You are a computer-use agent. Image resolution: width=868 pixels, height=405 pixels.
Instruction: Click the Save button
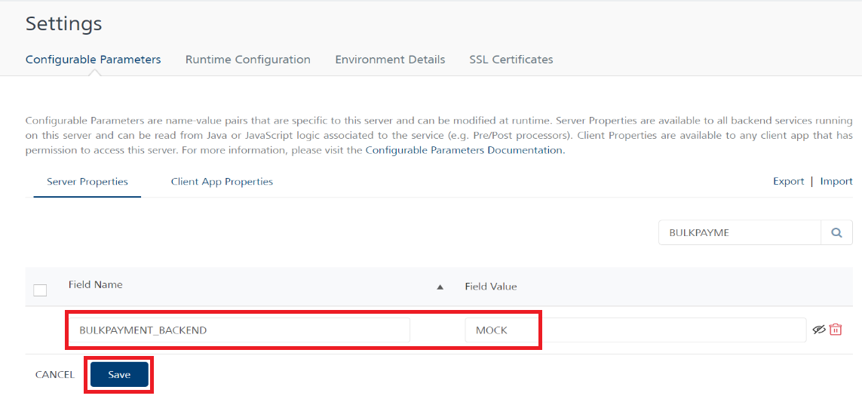pyautogui.click(x=120, y=375)
